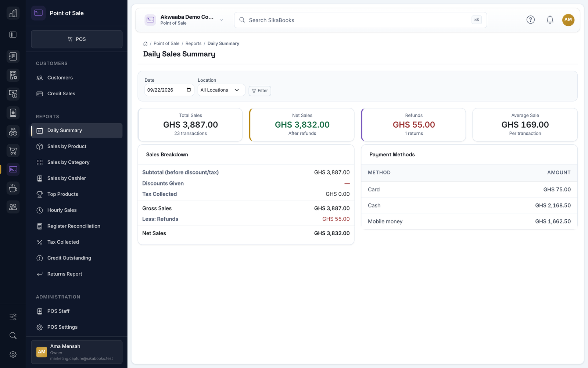This screenshot has width=588, height=368.
Task: Click the ⌘K shortcut badge in search
Action: click(x=477, y=20)
